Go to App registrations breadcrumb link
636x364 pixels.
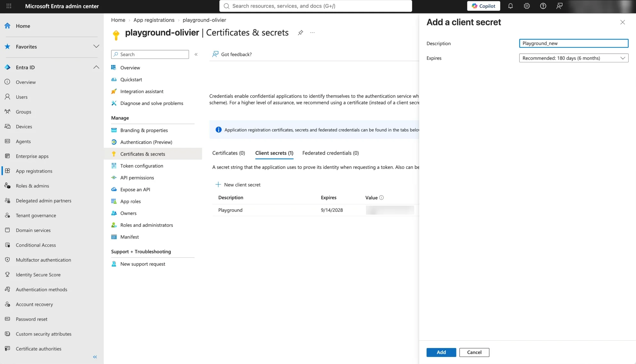154,20
